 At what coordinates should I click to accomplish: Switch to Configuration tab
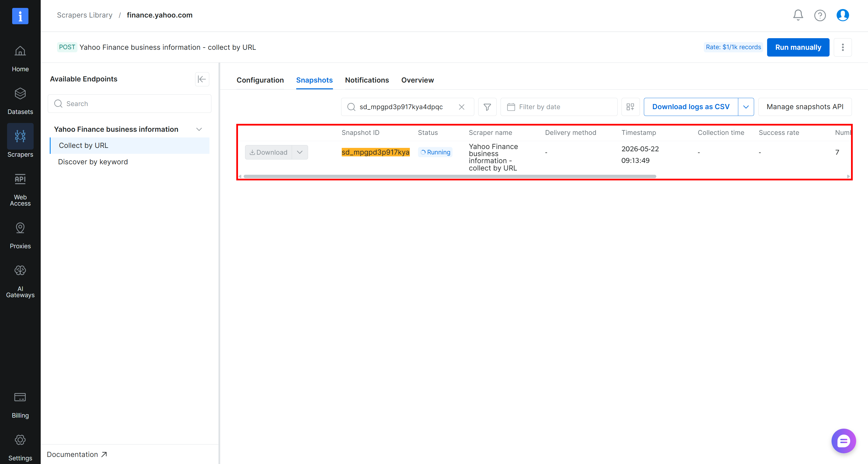tap(260, 80)
